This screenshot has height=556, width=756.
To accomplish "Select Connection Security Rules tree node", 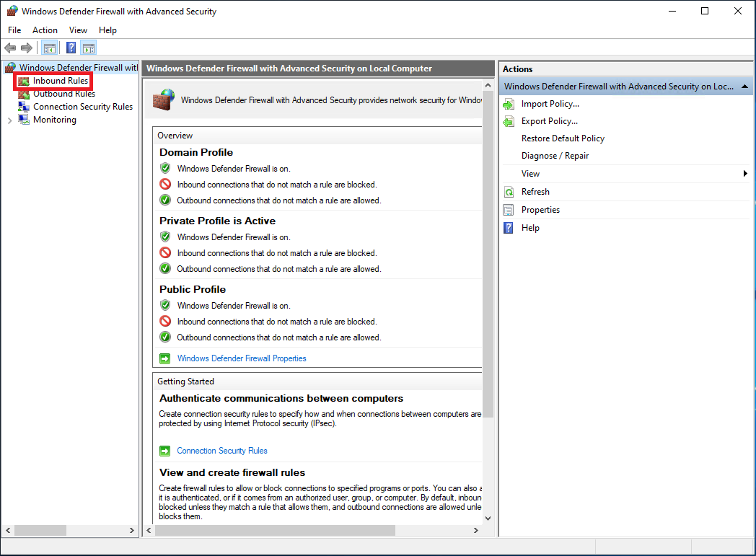I will pos(83,107).
